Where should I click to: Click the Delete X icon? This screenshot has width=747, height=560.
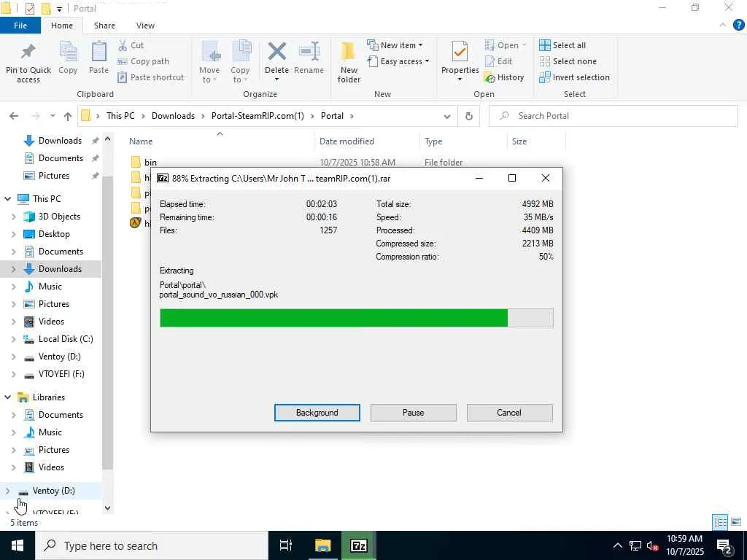[x=276, y=52]
